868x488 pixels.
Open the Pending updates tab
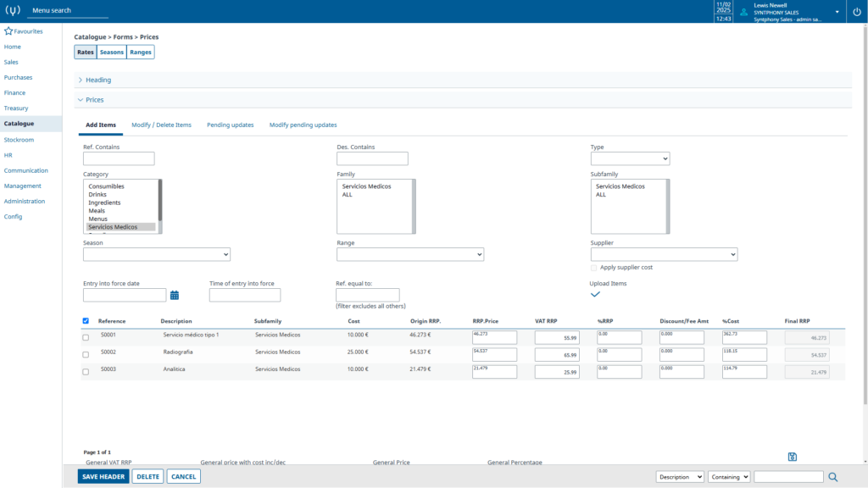pos(231,125)
